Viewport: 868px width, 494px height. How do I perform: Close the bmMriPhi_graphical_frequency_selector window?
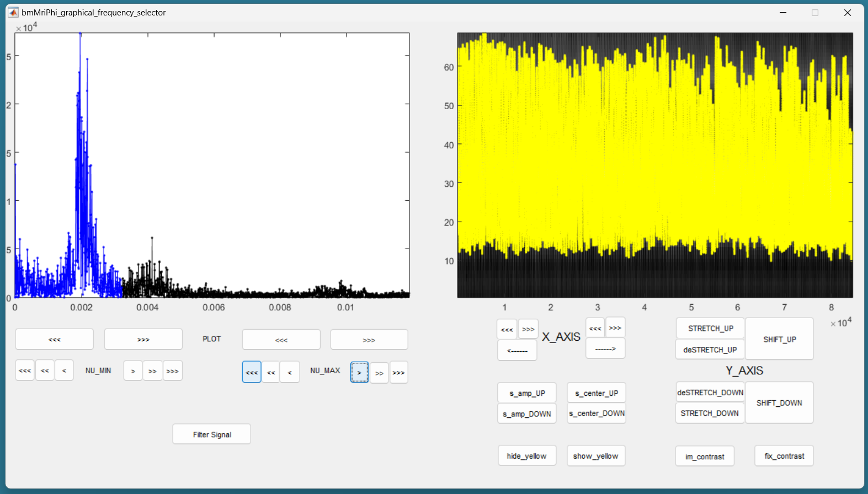click(x=848, y=12)
